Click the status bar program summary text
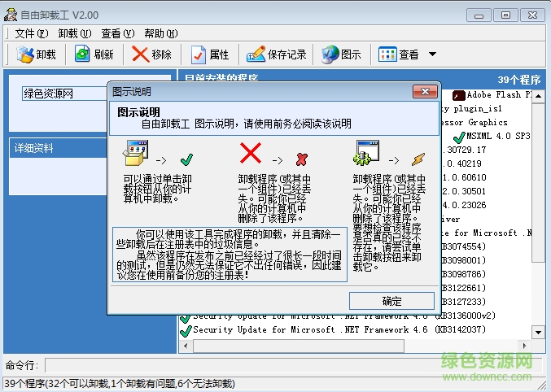 120,384
